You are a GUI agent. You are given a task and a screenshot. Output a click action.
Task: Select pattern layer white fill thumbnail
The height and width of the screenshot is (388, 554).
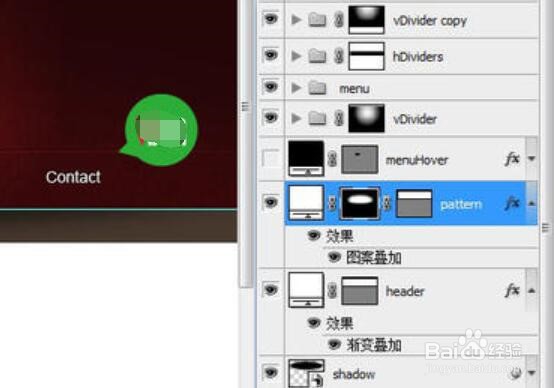tap(306, 203)
